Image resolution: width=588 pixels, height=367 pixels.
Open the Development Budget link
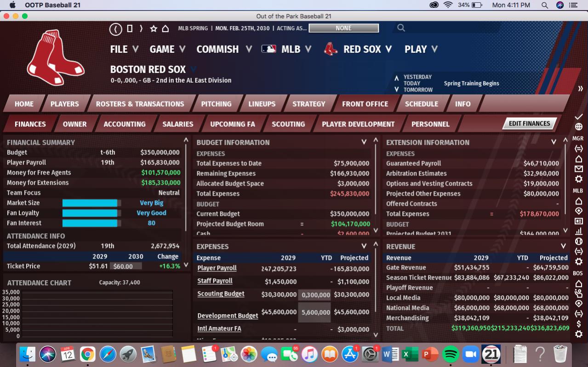(228, 316)
